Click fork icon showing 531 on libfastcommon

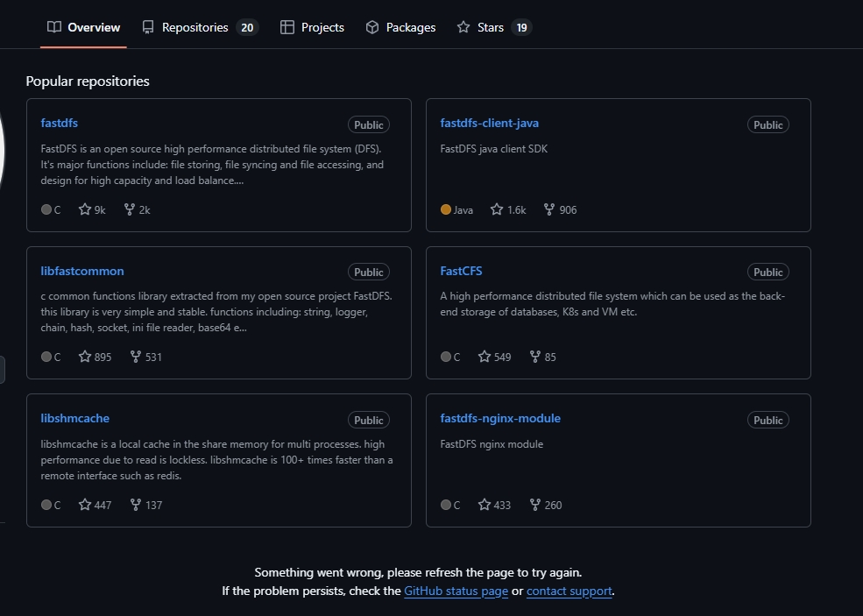[x=136, y=357]
